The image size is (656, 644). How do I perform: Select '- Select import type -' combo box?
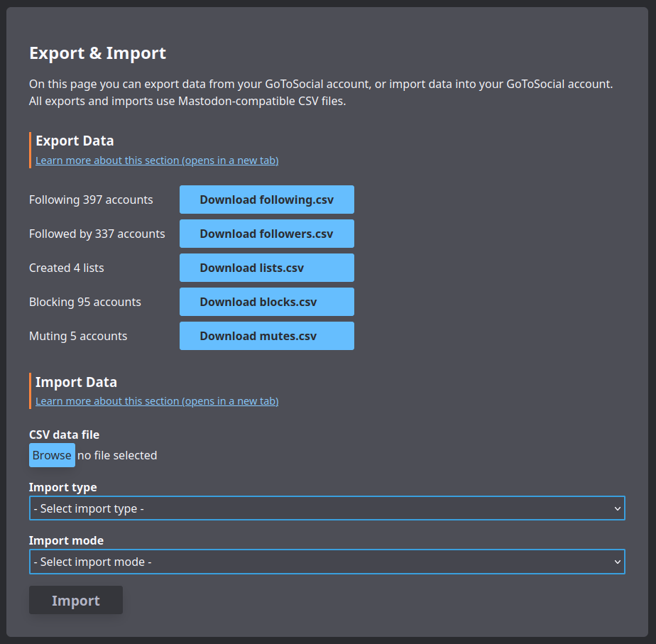click(327, 508)
